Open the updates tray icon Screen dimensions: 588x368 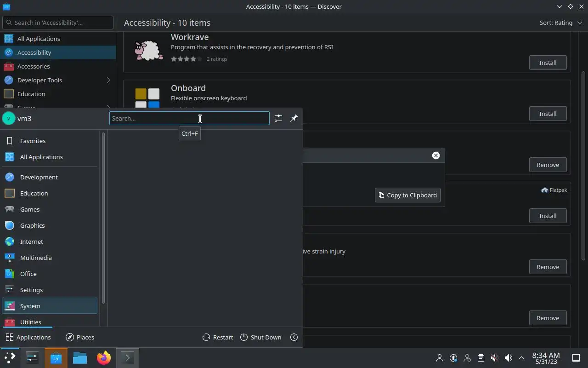click(453, 358)
